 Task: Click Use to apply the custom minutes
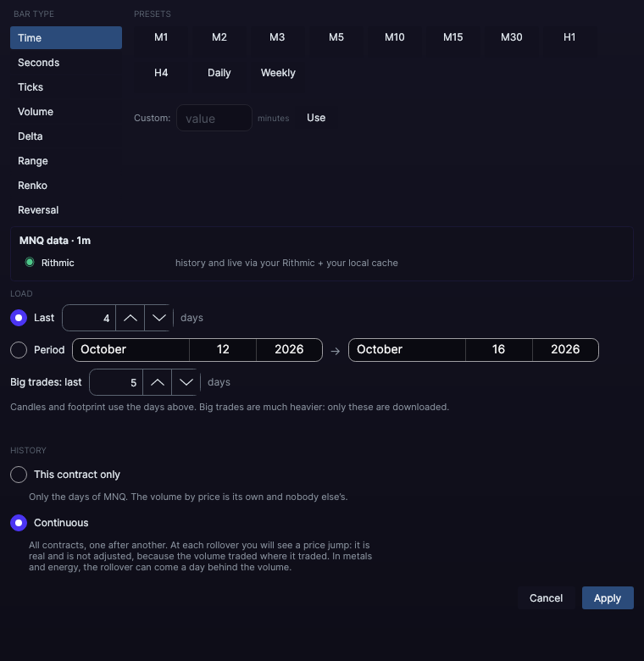click(x=316, y=118)
